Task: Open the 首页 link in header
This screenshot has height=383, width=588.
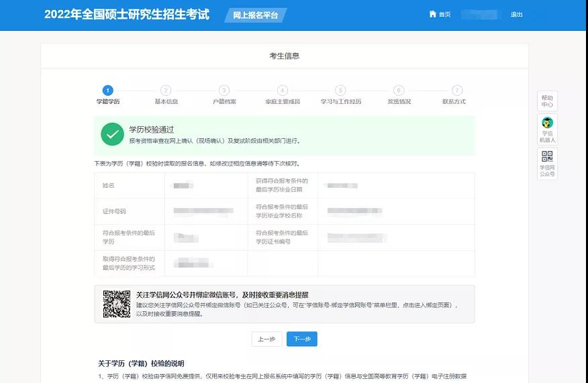Action: coord(444,15)
